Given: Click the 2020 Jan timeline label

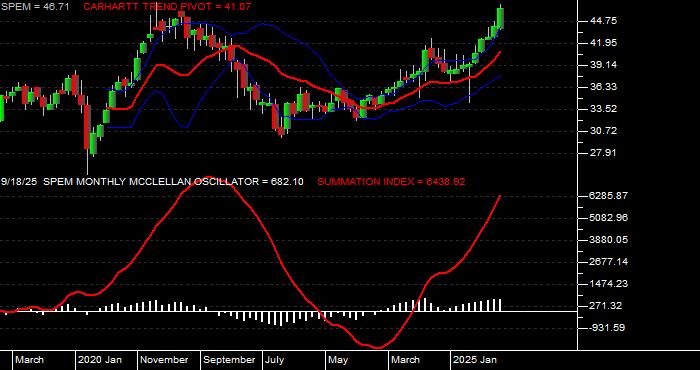Looking at the screenshot, I should pyautogui.click(x=100, y=360).
